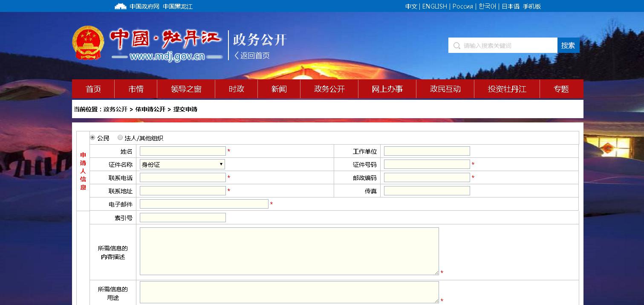Image resolution: width=644 pixels, height=305 pixels.
Task: Select the 公民 radio button
Action: tap(92, 138)
